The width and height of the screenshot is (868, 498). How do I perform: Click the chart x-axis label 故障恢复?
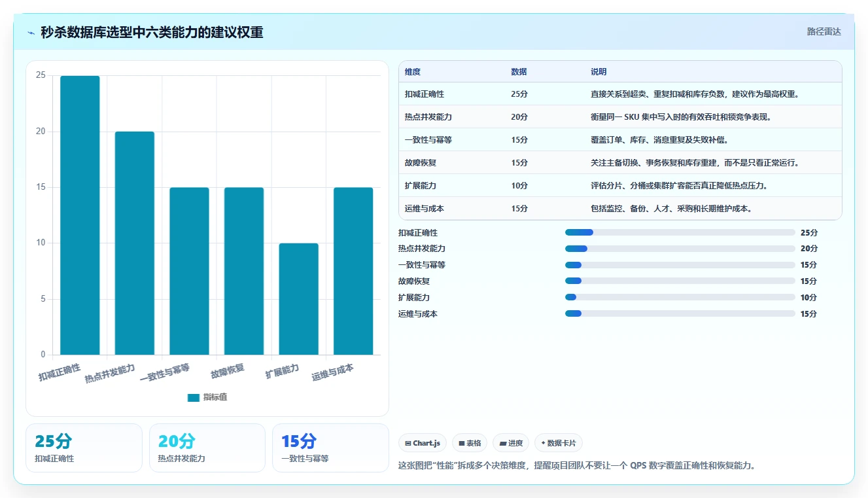[228, 372]
